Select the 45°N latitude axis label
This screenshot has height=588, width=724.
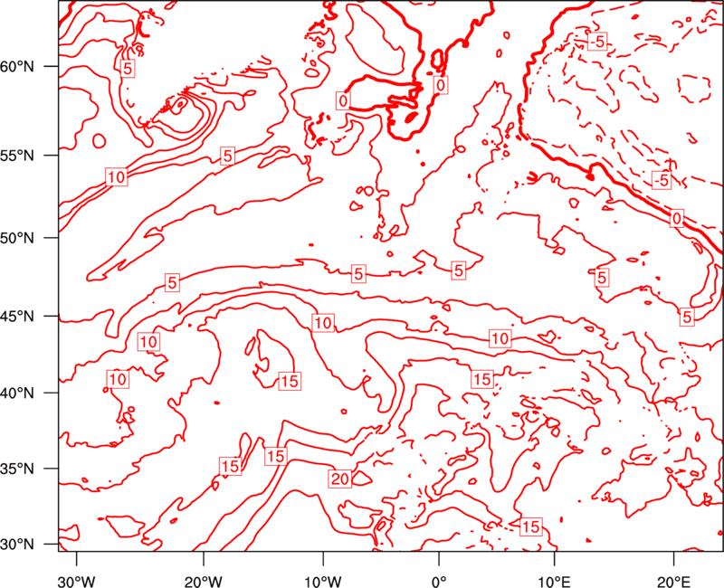[17, 316]
